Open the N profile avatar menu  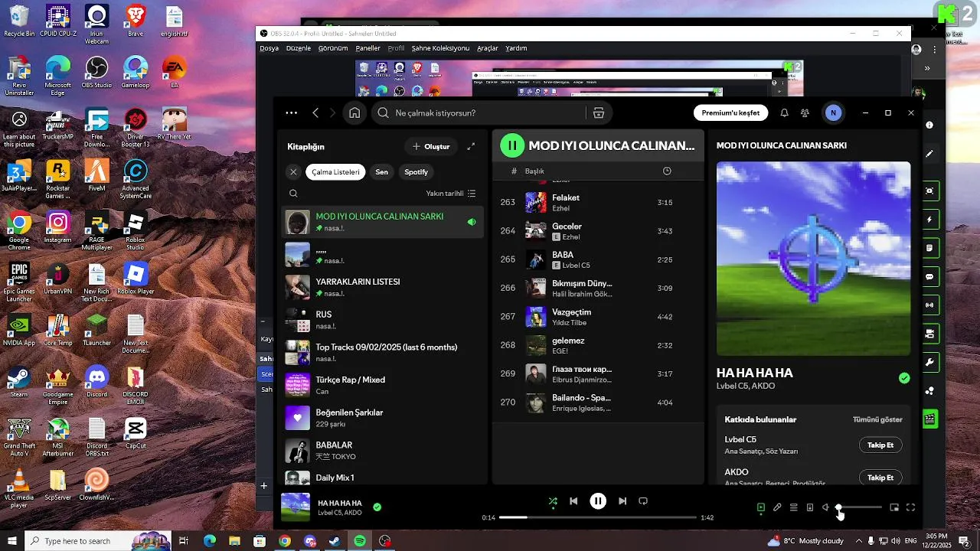(833, 112)
